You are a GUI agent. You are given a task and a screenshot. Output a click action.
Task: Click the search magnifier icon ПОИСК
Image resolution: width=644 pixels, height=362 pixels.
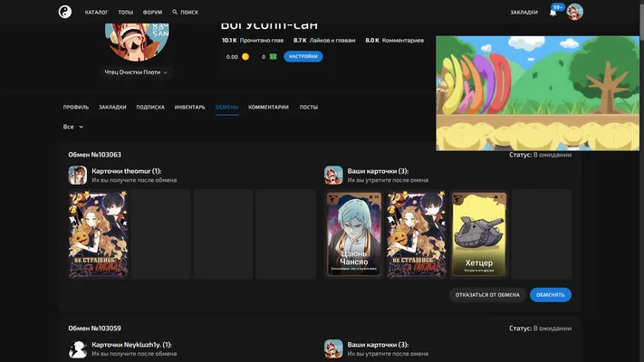pos(175,12)
